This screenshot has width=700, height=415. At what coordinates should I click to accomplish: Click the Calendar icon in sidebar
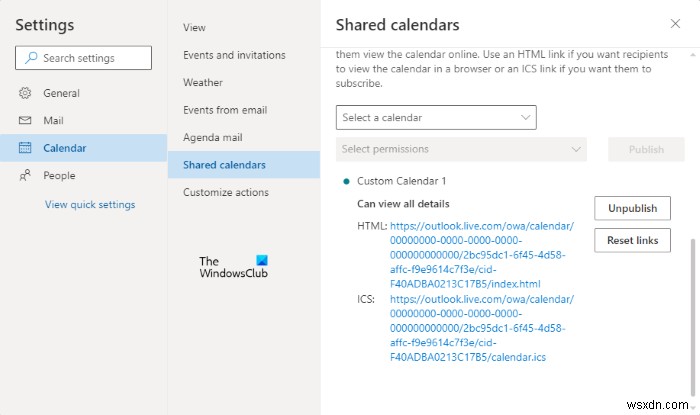point(26,148)
